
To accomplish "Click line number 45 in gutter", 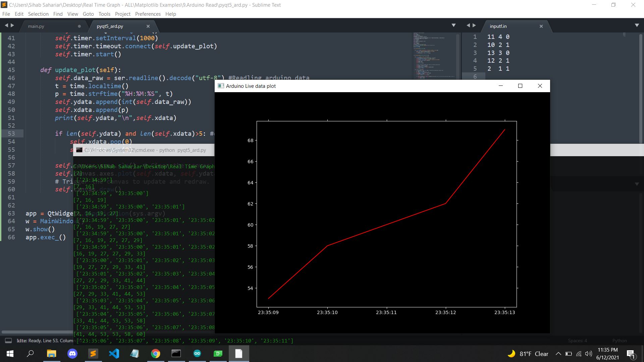I will 11,70.
